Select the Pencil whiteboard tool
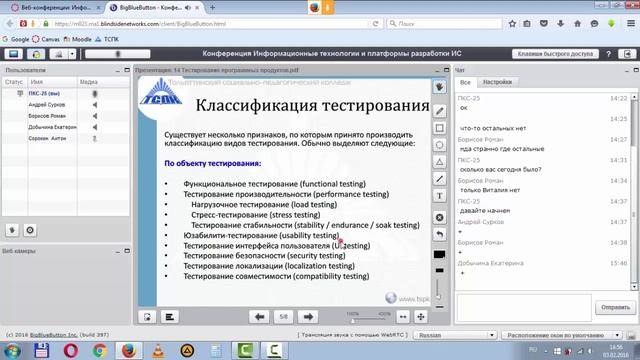 440,111
